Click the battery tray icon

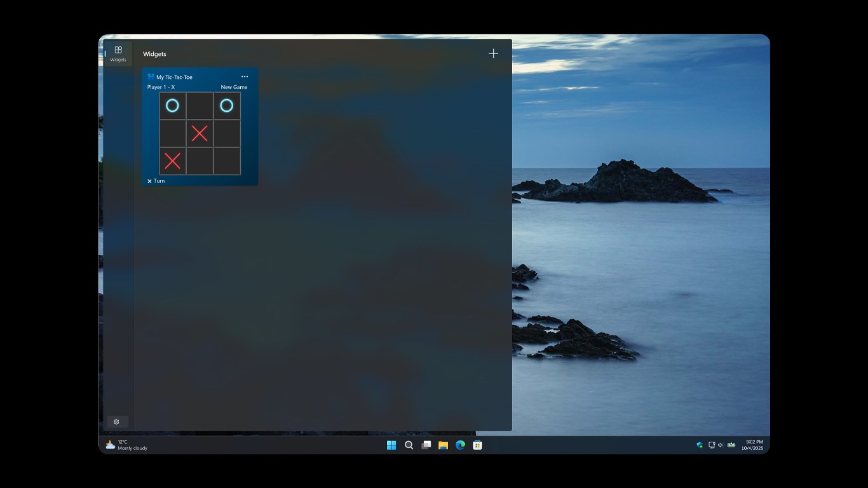coord(731,445)
